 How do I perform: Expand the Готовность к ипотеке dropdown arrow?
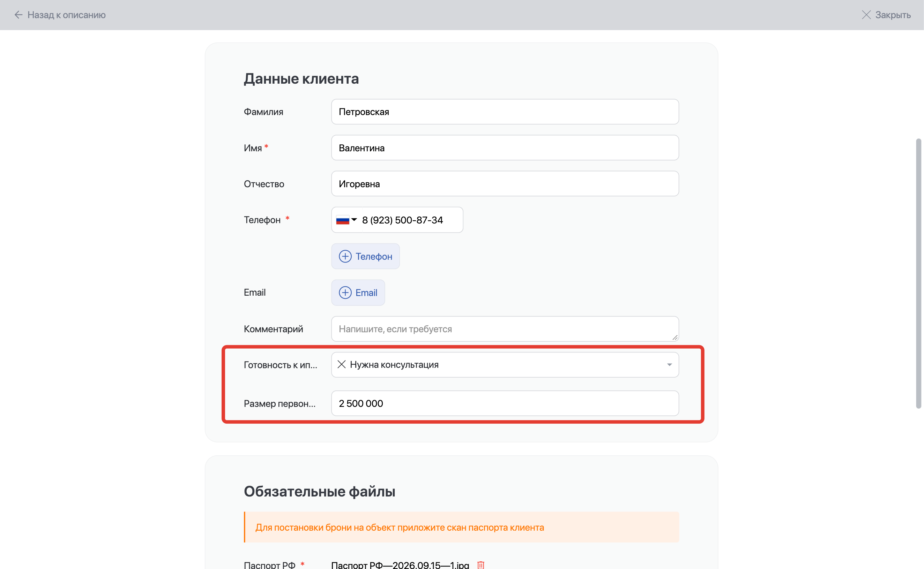tap(669, 365)
